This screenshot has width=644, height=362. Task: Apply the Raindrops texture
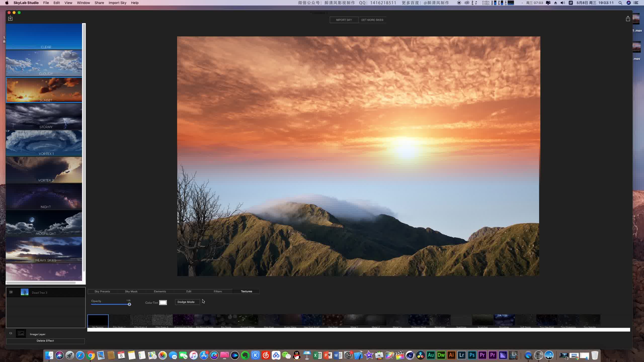click(x=440, y=321)
